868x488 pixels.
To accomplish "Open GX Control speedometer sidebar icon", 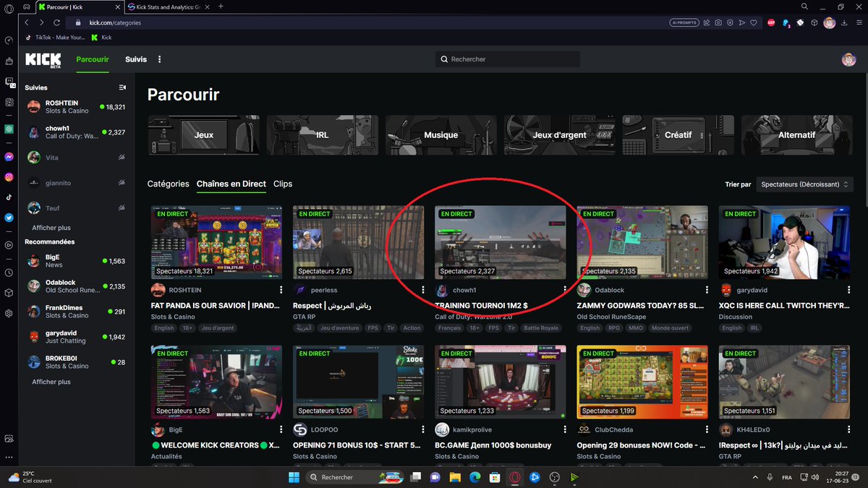I will click(x=9, y=40).
